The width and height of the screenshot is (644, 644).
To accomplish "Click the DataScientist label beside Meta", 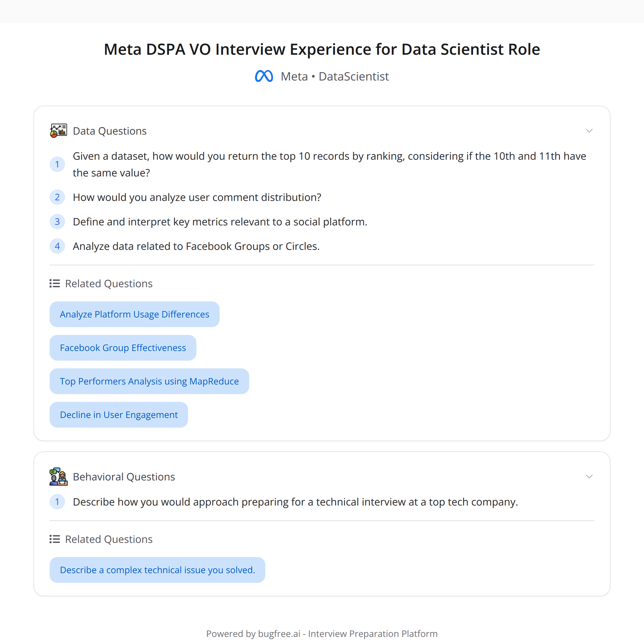I will (354, 76).
